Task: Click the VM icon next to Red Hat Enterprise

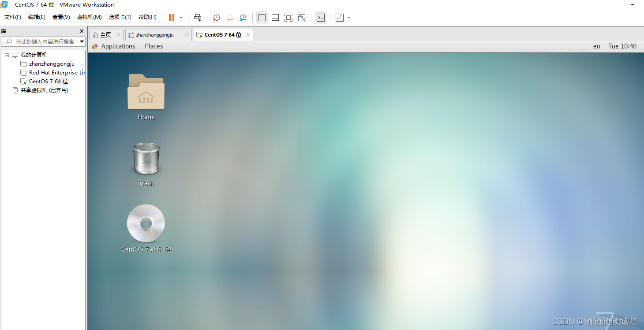Action: click(23, 73)
